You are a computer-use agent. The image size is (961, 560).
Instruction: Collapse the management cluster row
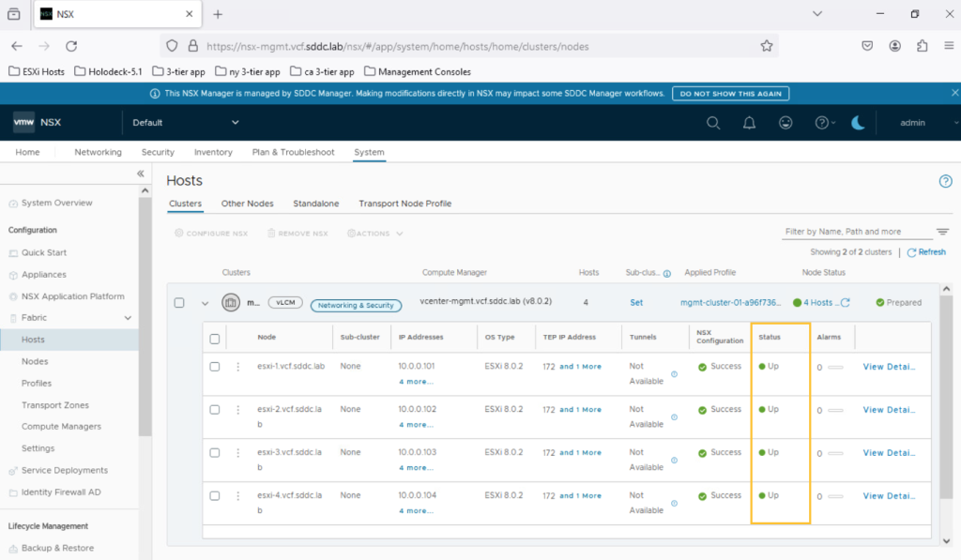(x=205, y=303)
